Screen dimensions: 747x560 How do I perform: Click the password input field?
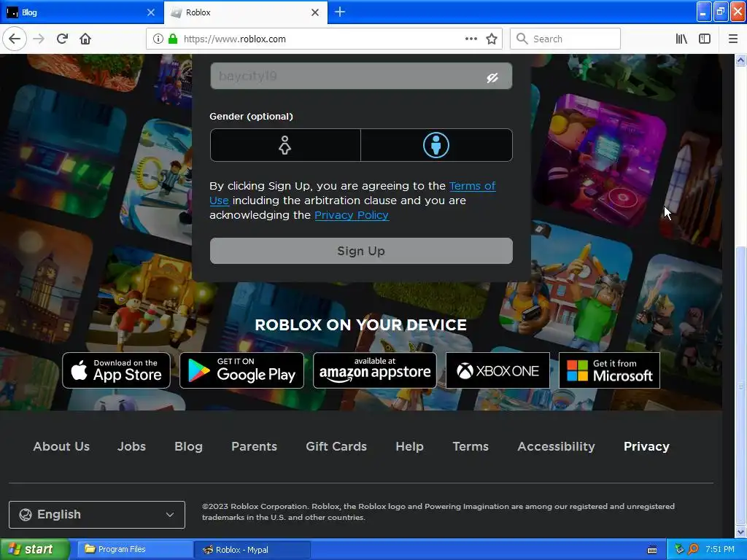(x=361, y=76)
